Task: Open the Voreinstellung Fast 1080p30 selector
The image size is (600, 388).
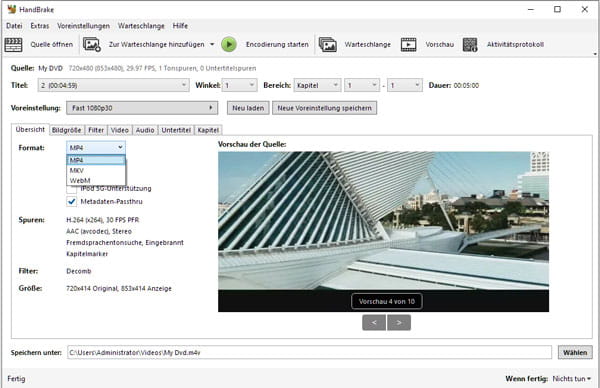Action: 142,108
